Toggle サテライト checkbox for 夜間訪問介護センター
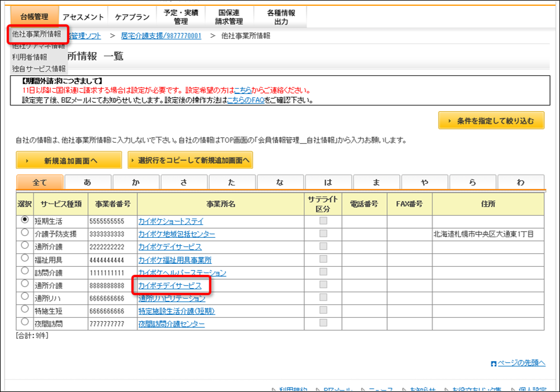The height and width of the screenshot is (392, 560). coord(323,323)
